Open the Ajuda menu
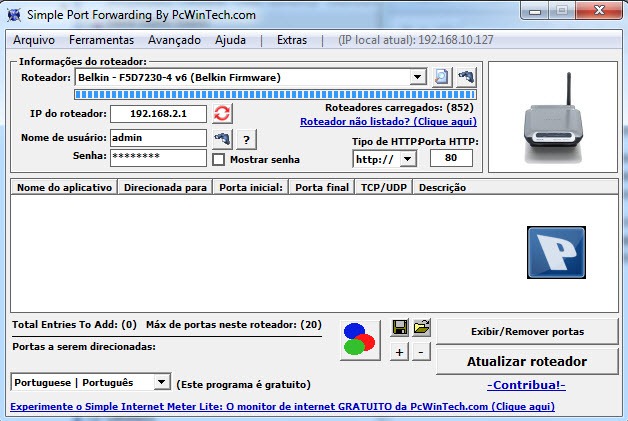Screen dimensions: 628x421 click(230, 40)
